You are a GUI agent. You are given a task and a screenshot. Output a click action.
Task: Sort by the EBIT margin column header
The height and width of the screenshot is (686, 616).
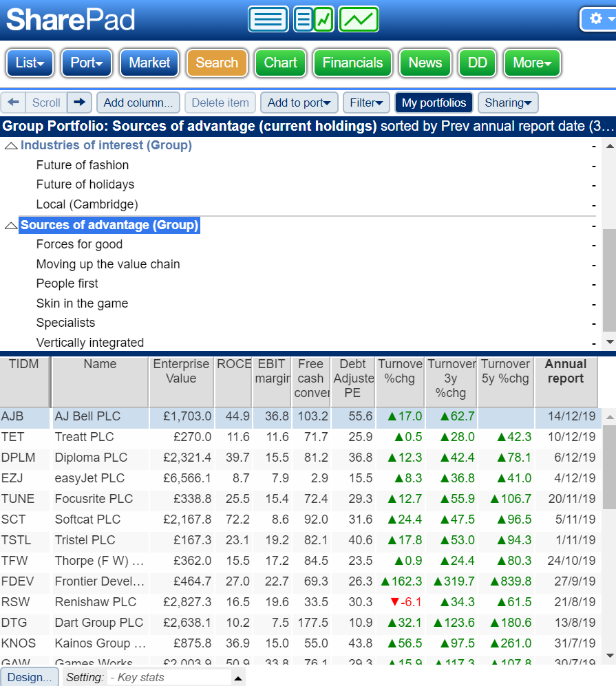tap(272, 382)
